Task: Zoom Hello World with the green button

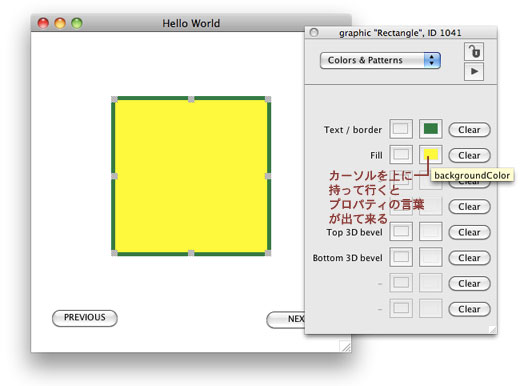Action: pos(77,23)
